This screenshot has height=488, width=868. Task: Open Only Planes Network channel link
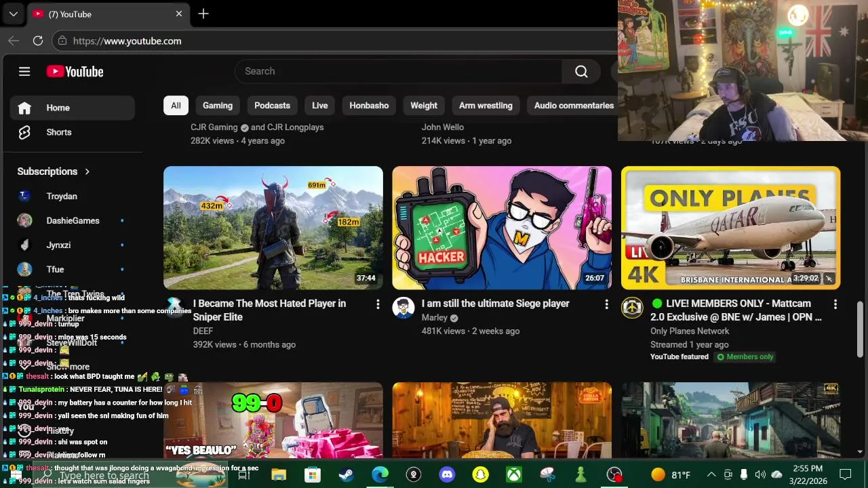690,331
